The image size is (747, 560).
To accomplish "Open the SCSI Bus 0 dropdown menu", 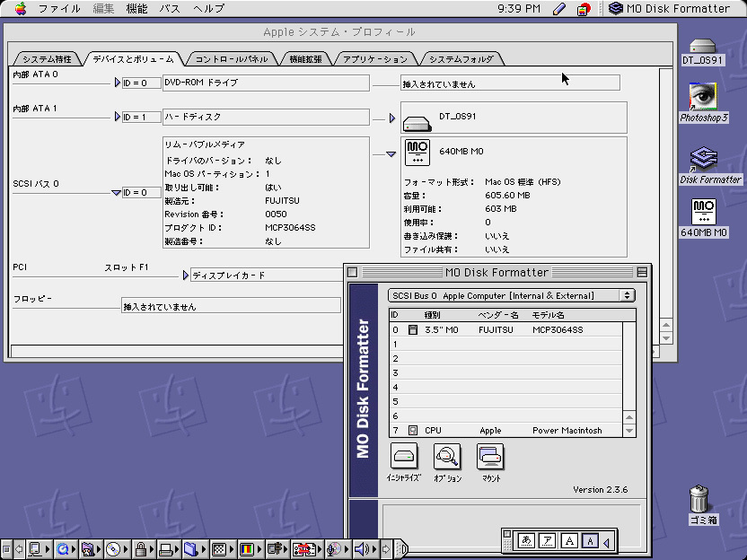I will [x=511, y=296].
